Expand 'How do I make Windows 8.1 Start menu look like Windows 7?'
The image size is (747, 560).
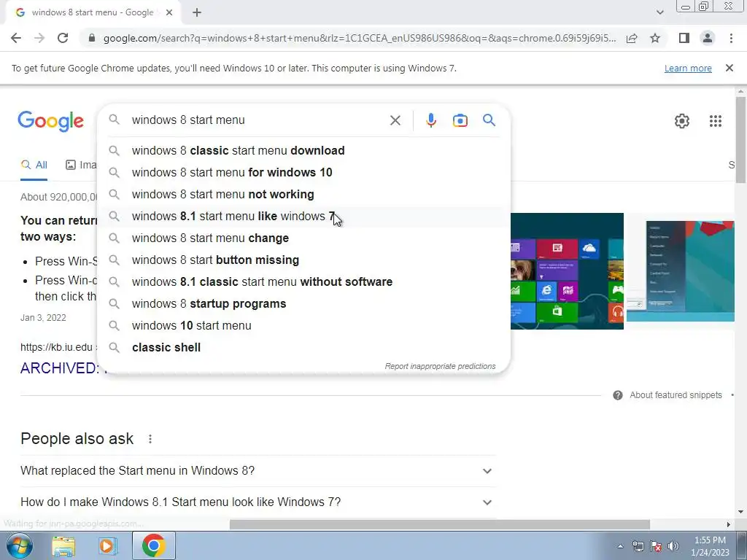point(258,502)
